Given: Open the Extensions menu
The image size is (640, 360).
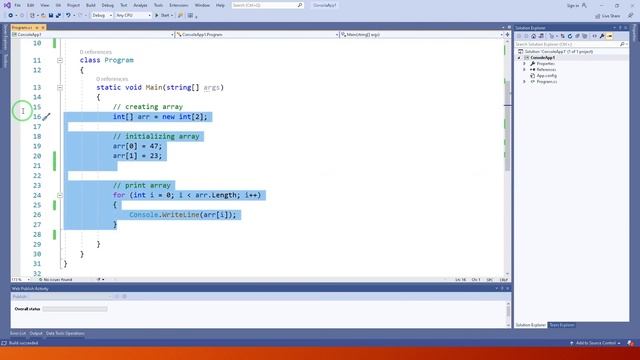Looking at the screenshot, I should coord(179,5).
